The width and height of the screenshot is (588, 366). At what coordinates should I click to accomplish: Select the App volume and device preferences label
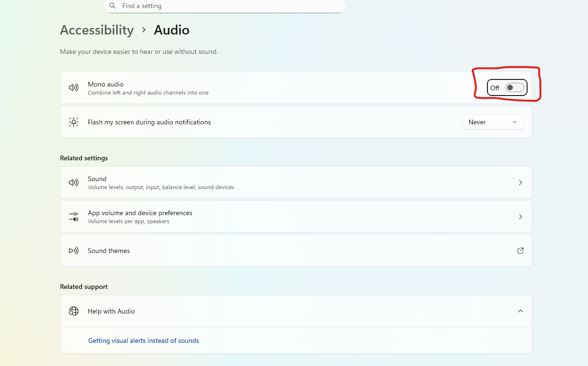pyautogui.click(x=140, y=213)
